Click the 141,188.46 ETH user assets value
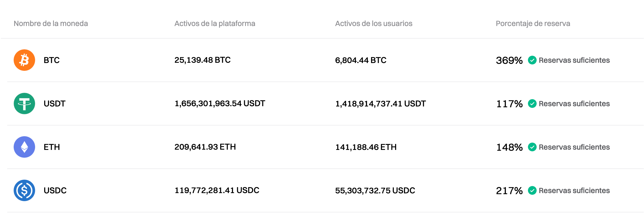 click(x=366, y=147)
